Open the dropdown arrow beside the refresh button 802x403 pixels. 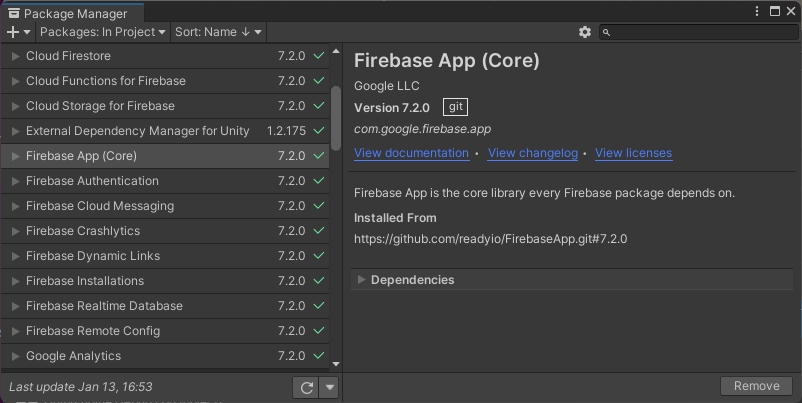tap(329, 387)
